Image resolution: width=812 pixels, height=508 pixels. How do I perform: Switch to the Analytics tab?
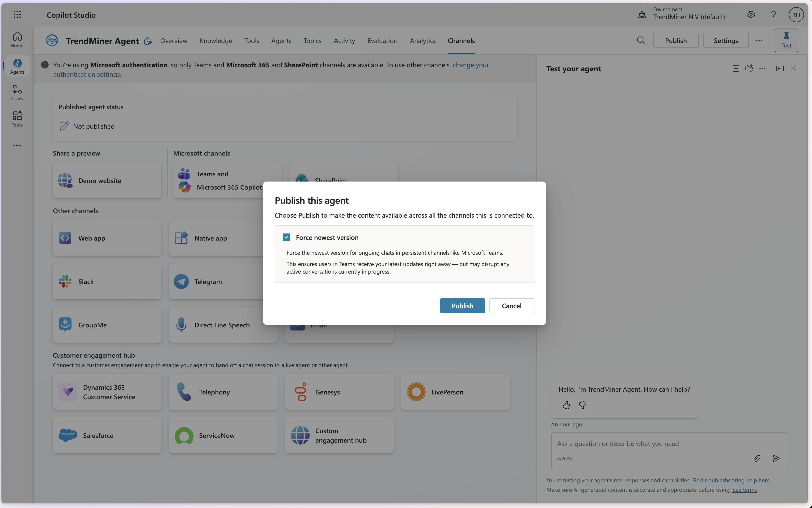pyautogui.click(x=423, y=41)
